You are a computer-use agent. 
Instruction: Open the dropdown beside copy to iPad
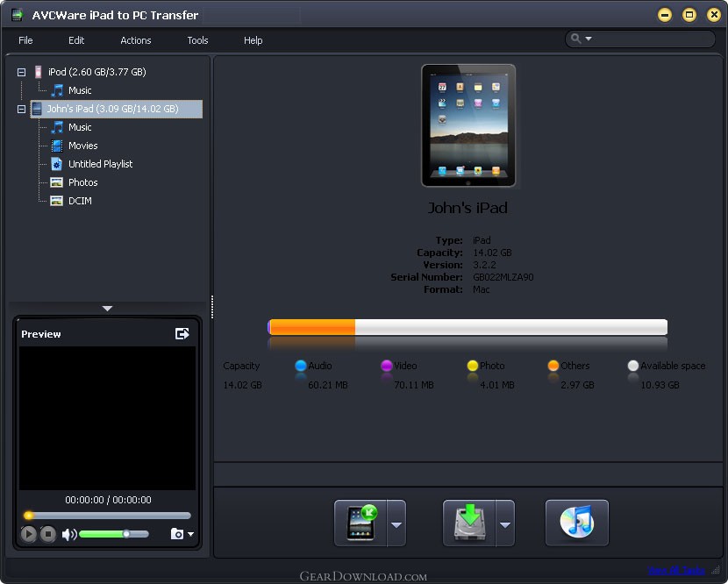(x=396, y=523)
